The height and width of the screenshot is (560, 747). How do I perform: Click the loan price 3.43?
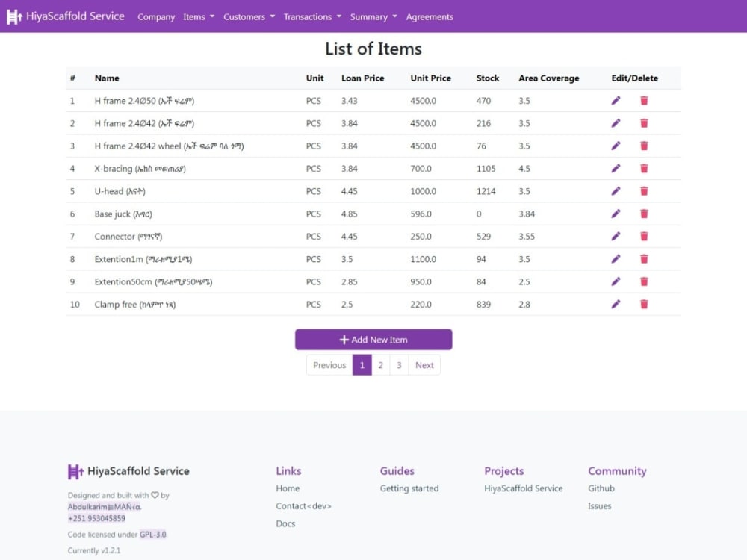pyautogui.click(x=349, y=101)
